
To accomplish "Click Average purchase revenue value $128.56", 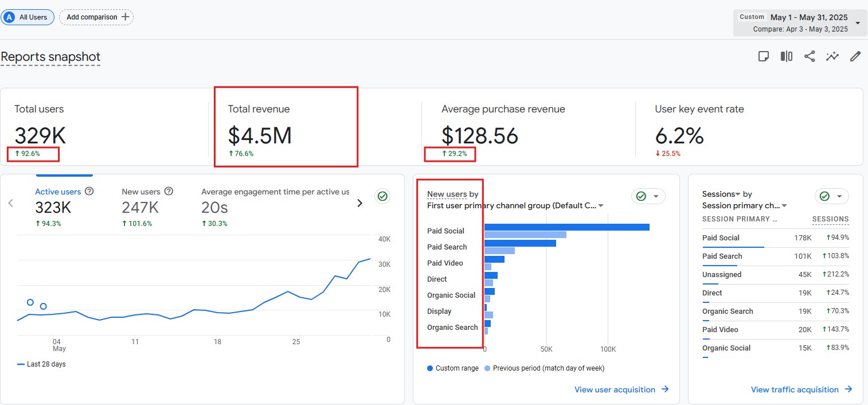I will pos(480,136).
